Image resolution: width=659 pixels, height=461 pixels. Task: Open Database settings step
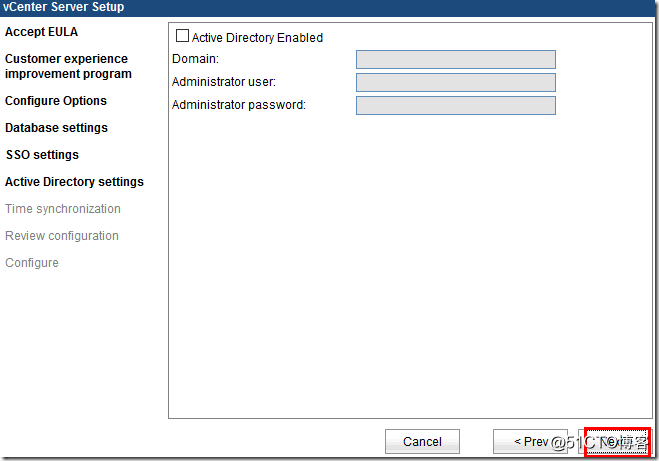pos(56,128)
